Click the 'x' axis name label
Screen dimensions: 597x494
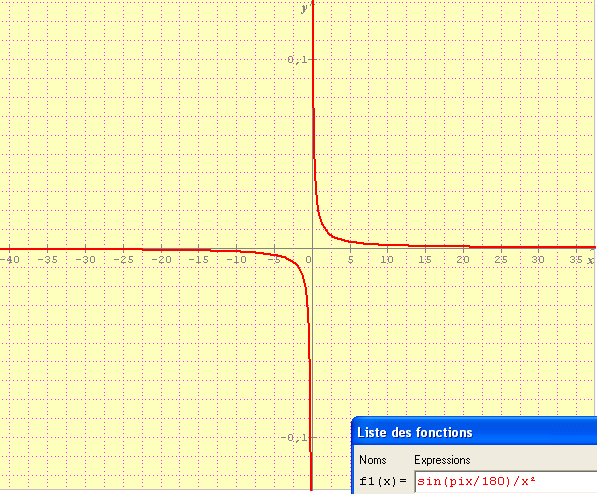pos(590,261)
